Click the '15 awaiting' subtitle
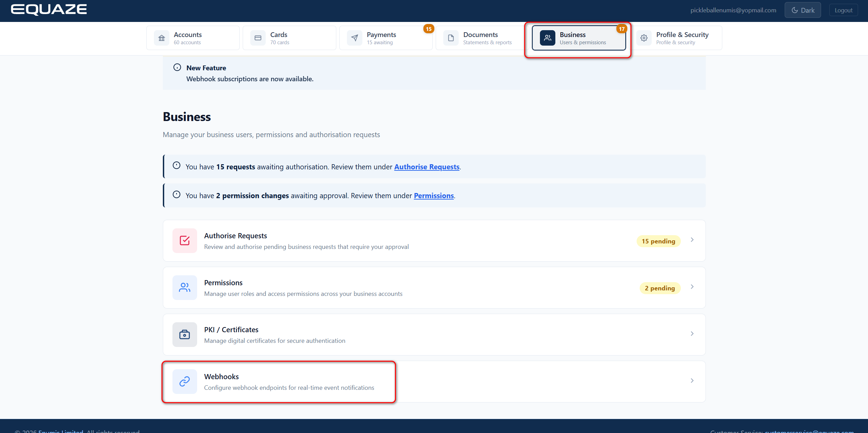868x433 pixels. 380,43
